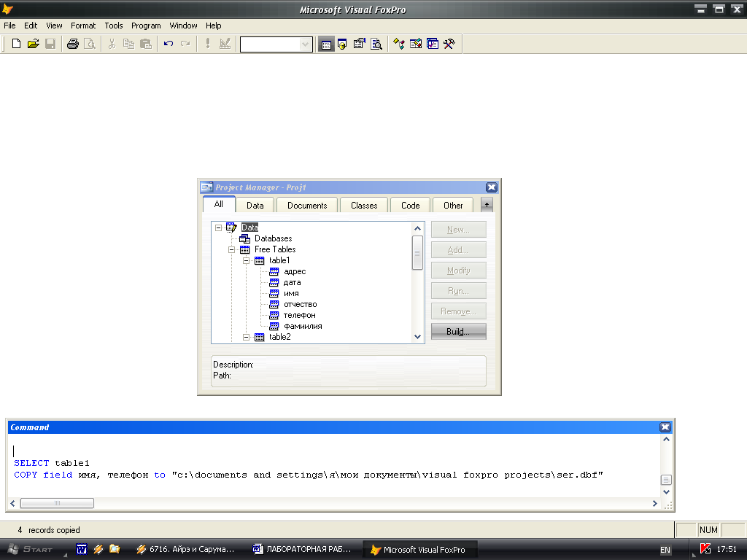Viewport: 747px width, 560px height.
Task: Click the Paste clipboard icon
Action: (146, 44)
